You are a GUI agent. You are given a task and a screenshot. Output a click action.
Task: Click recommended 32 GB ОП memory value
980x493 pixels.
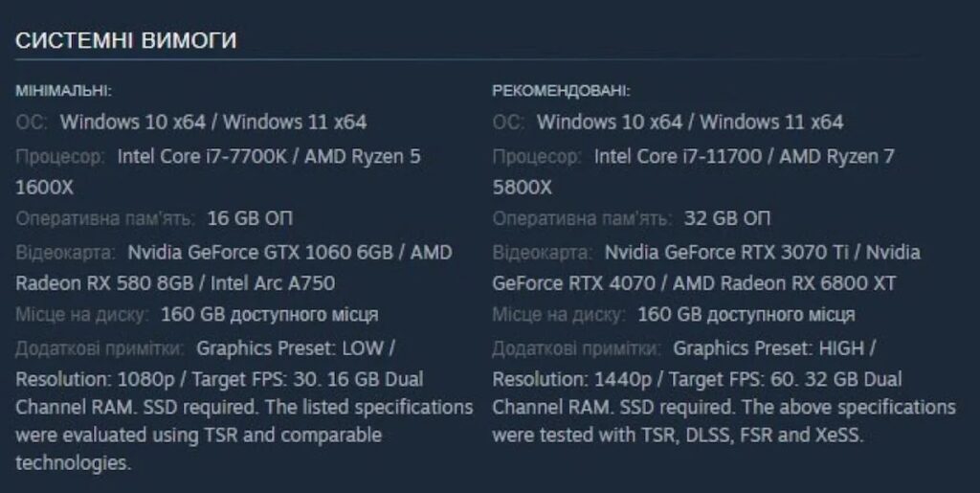click(x=727, y=218)
